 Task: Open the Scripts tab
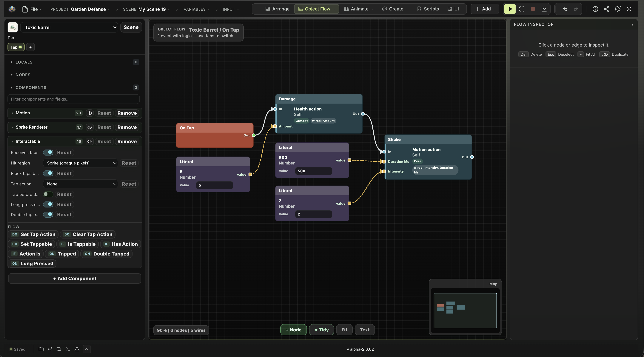pos(428,9)
